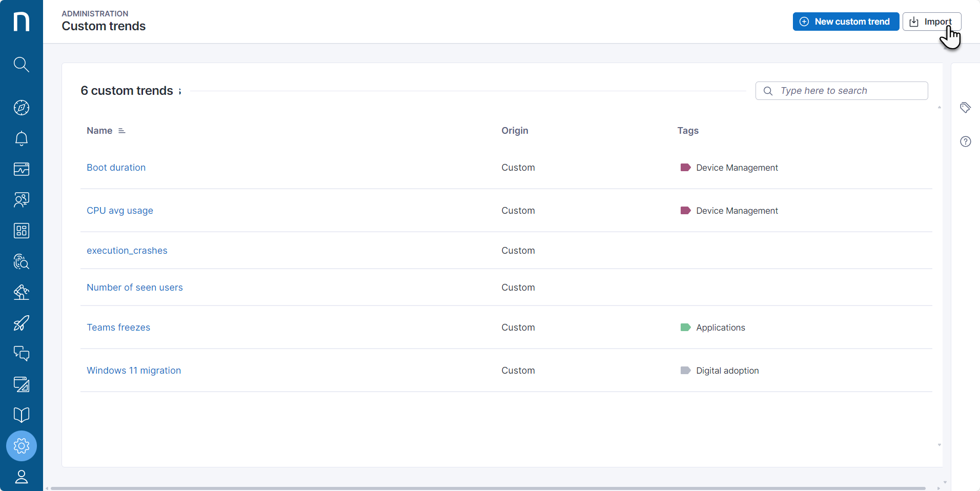Screen dimensions: 980x491
Task: Open the tags panel icon
Action: (965, 108)
